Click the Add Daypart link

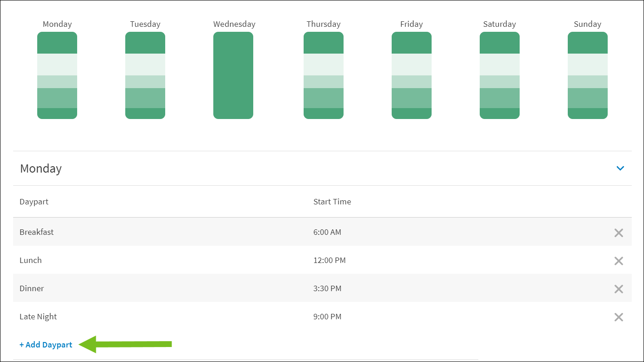pos(46,345)
